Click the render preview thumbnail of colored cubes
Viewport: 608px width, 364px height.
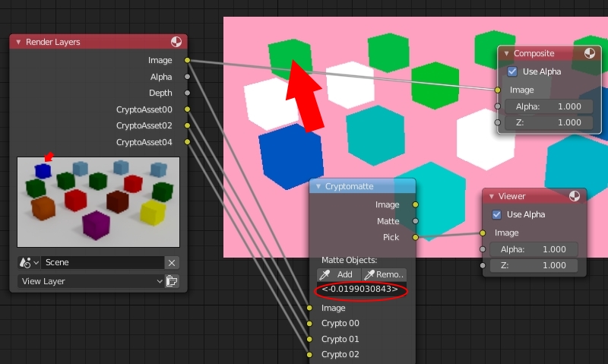click(98, 201)
